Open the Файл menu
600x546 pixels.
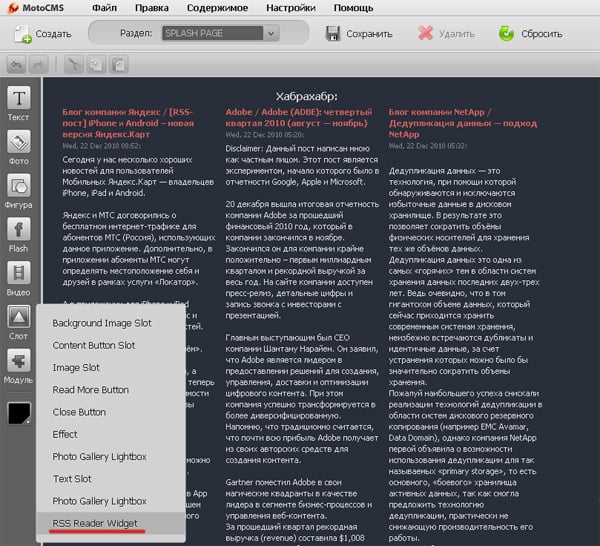pyautogui.click(x=103, y=7)
